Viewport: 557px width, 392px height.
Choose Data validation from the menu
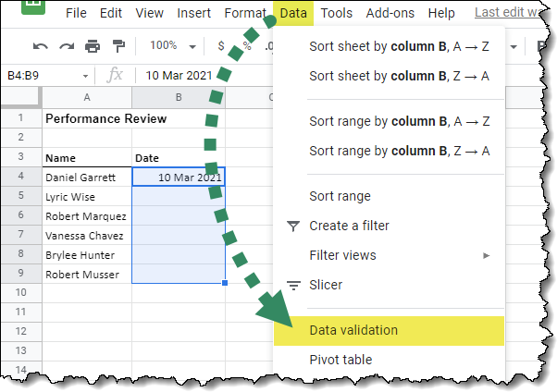coord(353,330)
